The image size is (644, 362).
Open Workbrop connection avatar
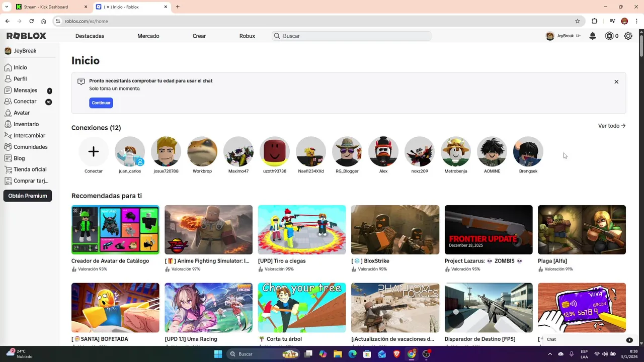click(202, 151)
